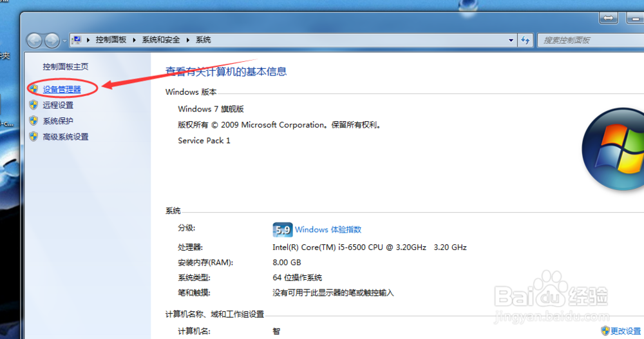This screenshot has width=644, height=339.
Task: Click the Service Pack 1 text
Action: (204, 140)
